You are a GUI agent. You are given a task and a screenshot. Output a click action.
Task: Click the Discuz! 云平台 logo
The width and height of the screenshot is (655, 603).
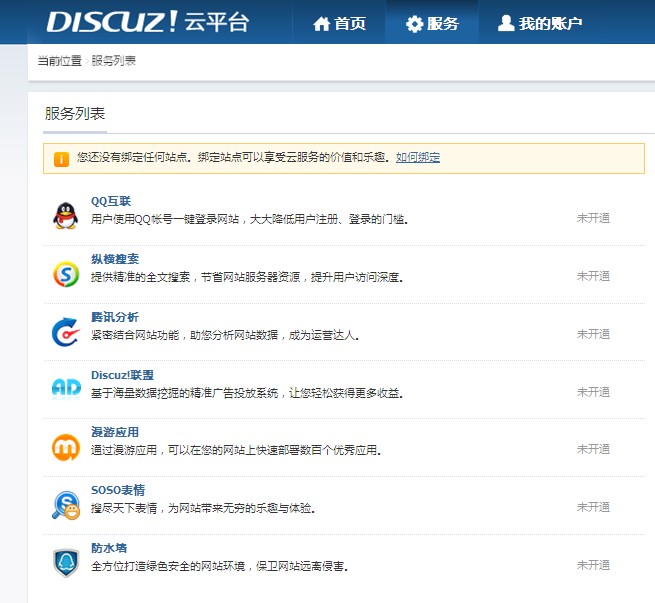[148, 22]
